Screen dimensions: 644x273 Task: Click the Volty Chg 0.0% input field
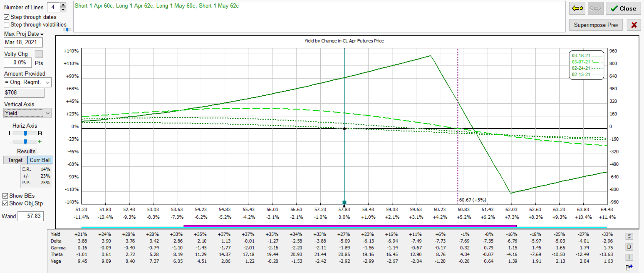18,62
